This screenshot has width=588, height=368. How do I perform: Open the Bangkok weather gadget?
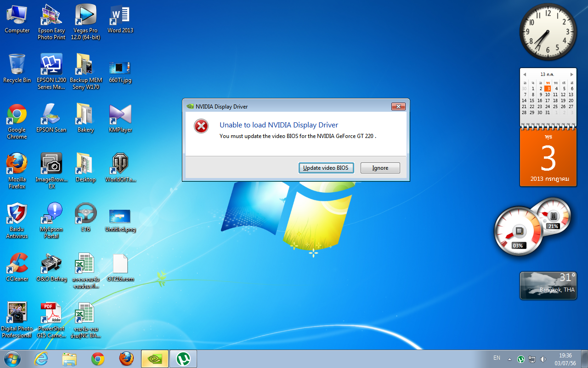pos(548,285)
